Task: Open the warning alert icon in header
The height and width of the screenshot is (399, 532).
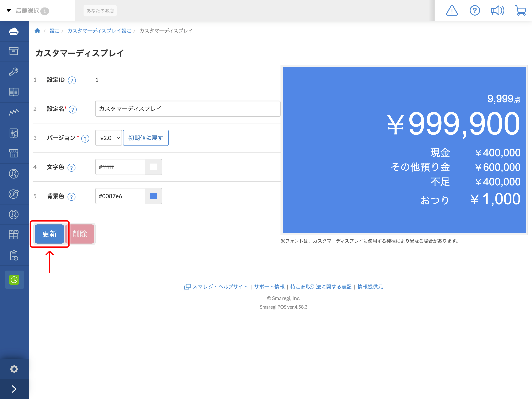Action: [452, 10]
